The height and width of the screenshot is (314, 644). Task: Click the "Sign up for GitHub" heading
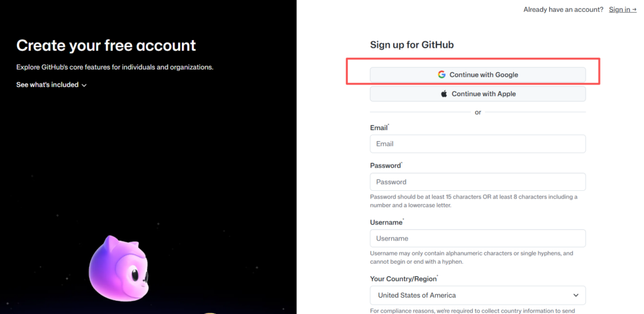pos(412,45)
